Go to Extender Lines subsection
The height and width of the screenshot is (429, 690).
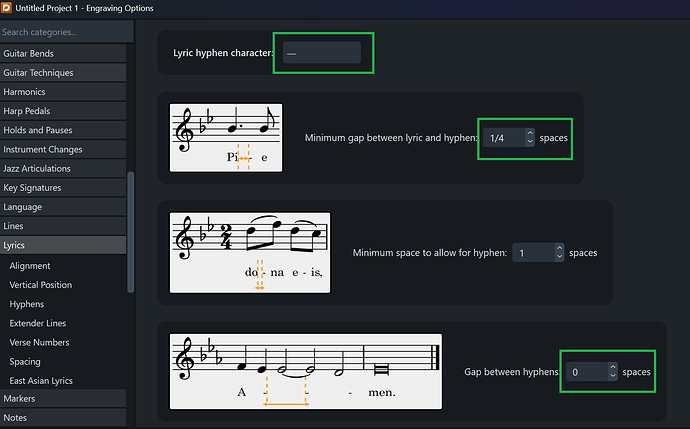pos(39,322)
